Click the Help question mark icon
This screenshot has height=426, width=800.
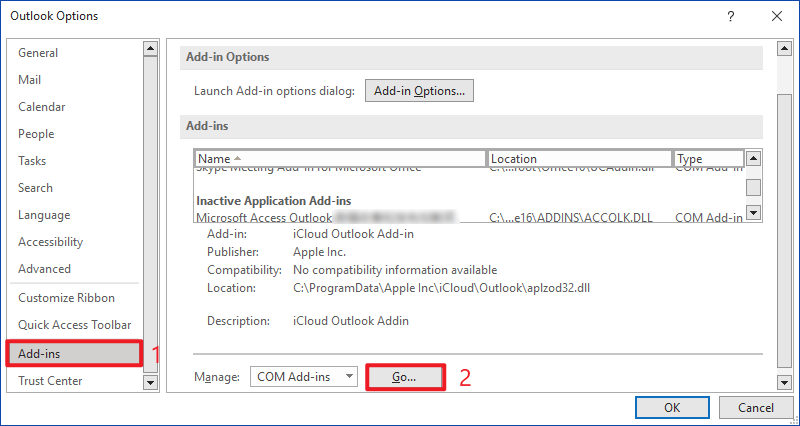(x=731, y=16)
